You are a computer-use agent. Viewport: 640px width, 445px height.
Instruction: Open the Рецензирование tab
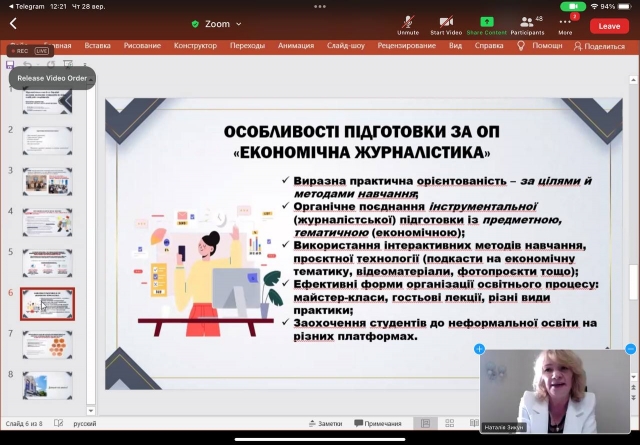coord(407,45)
